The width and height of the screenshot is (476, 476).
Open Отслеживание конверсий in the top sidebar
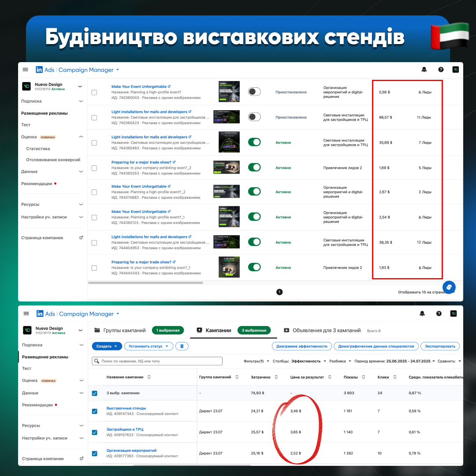[x=53, y=160]
